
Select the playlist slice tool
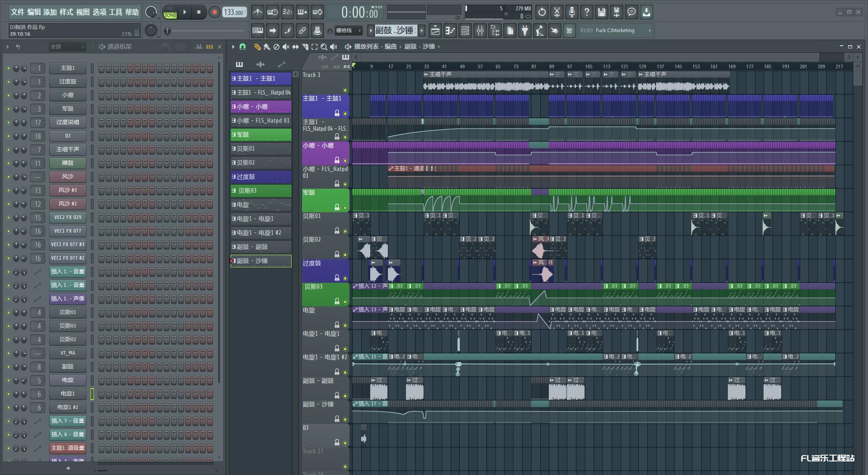pyautogui.click(x=305, y=47)
